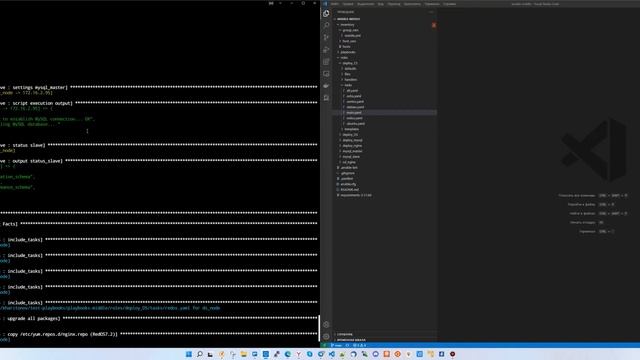Viewport: 640px width, 360px height.
Task: Open Task View from the taskbar
Action: tap(210, 354)
